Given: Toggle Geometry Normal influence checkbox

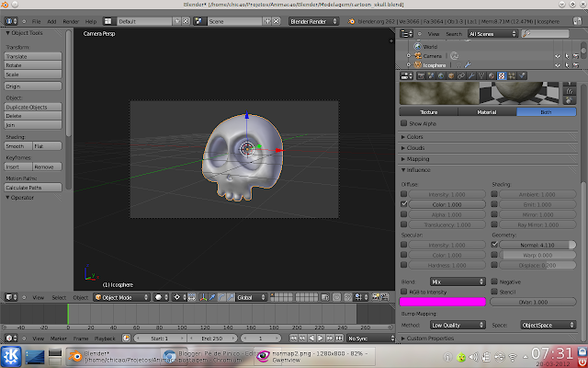Looking at the screenshot, I should (x=494, y=245).
